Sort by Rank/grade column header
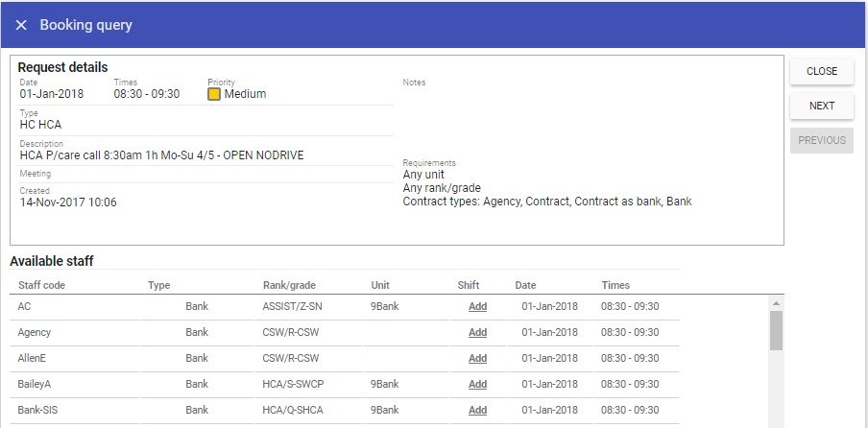868x428 pixels. [x=289, y=285]
